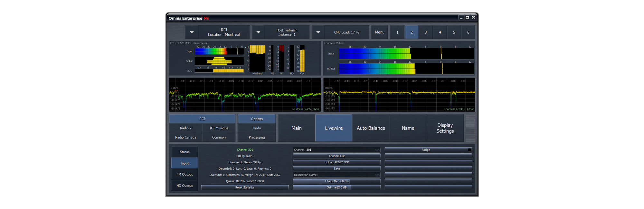This screenshot has width=644, height=209.
Task: Toggle the Assign checkbox indicator
Action: [469, 150]
